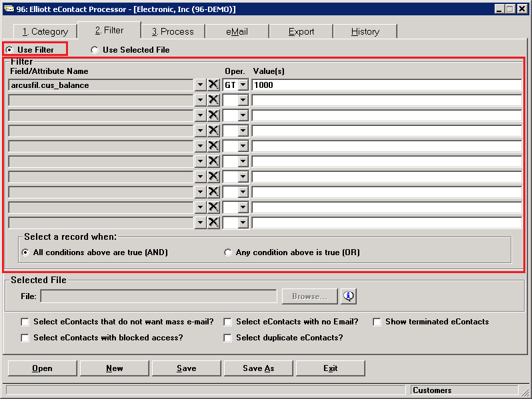Click the X clear icon in the eighth filter row
The image size is (532, 399).
click(213, 192)
